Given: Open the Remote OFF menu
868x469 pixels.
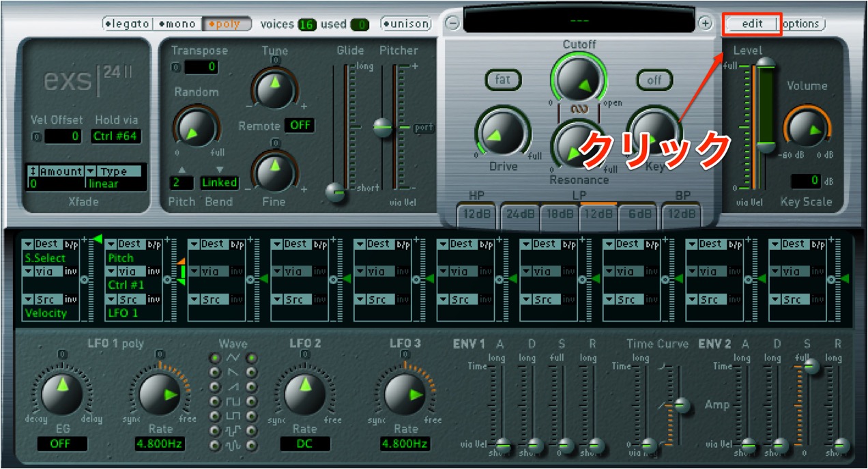Looking at the screenshot, I should [x=300, y=126].
